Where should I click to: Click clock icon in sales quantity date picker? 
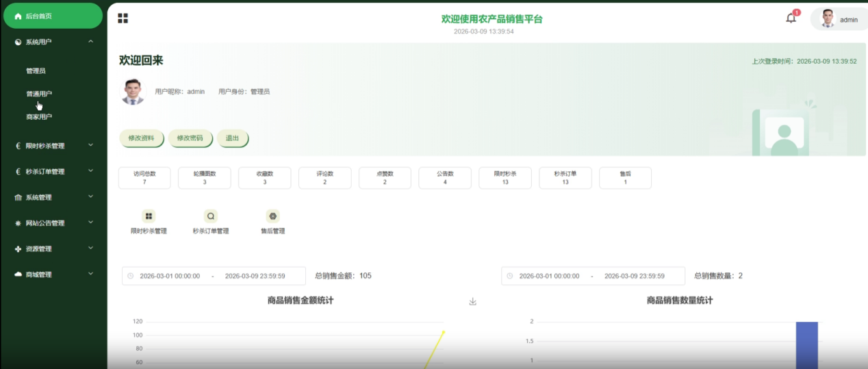509,276
